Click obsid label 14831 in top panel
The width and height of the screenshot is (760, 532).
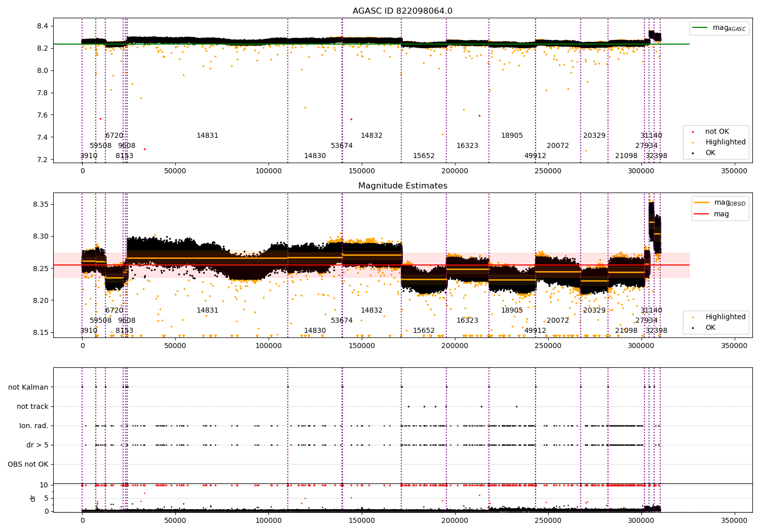pos(208,136)
